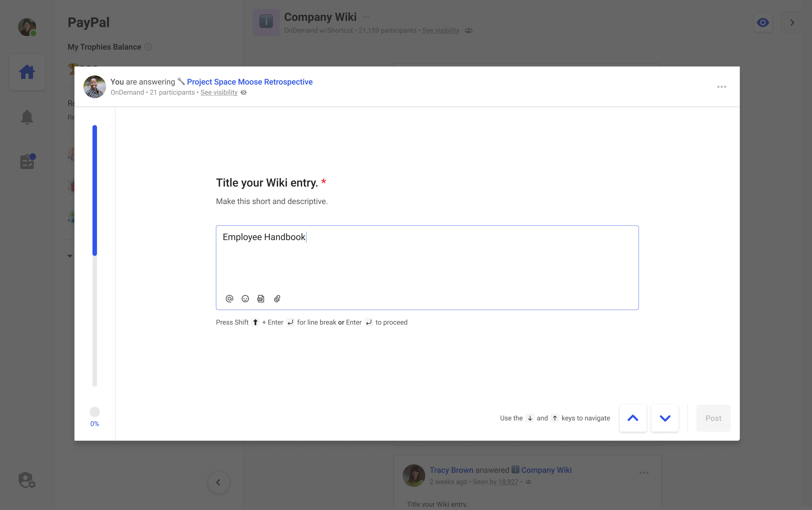Insert a GIF using the GIF icon

click(x=261, y=299)
